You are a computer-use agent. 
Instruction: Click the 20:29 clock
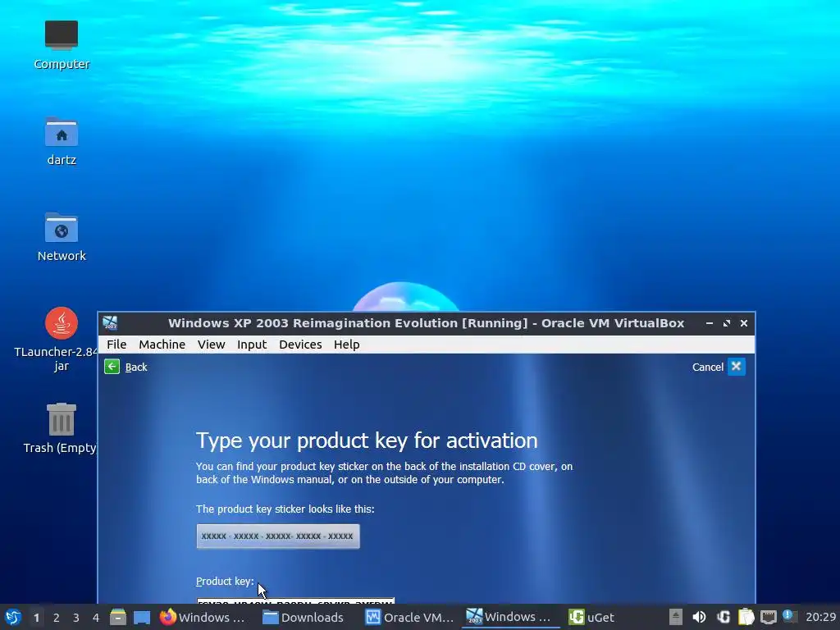coord(820,617)
